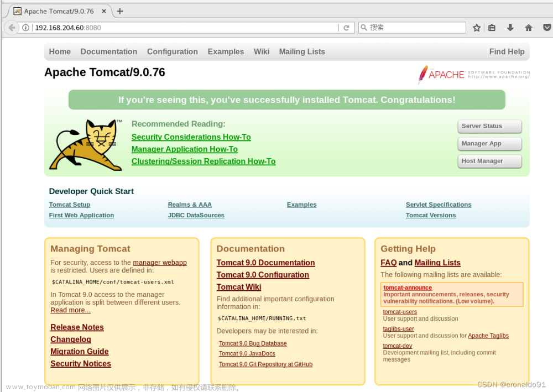The height and width of the screenshot is (392, 553).
Task: Open a new tab with plus button
Action: point(120,11)
